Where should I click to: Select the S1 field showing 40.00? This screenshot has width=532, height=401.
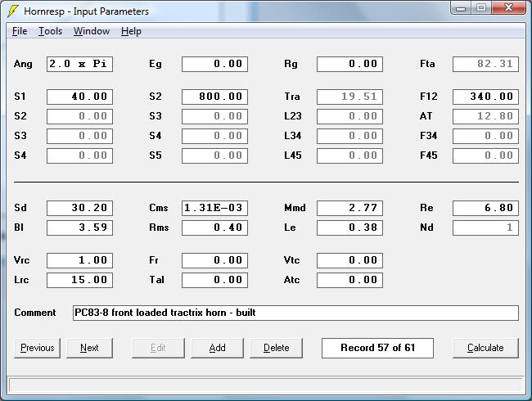pos(79,97)
